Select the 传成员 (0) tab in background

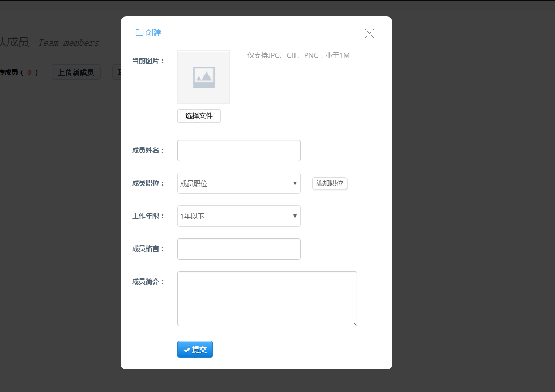click(x=18, y=72)
